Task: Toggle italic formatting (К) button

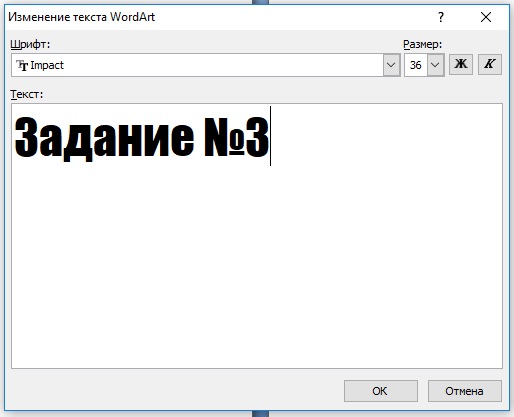Action: point(490,64)
